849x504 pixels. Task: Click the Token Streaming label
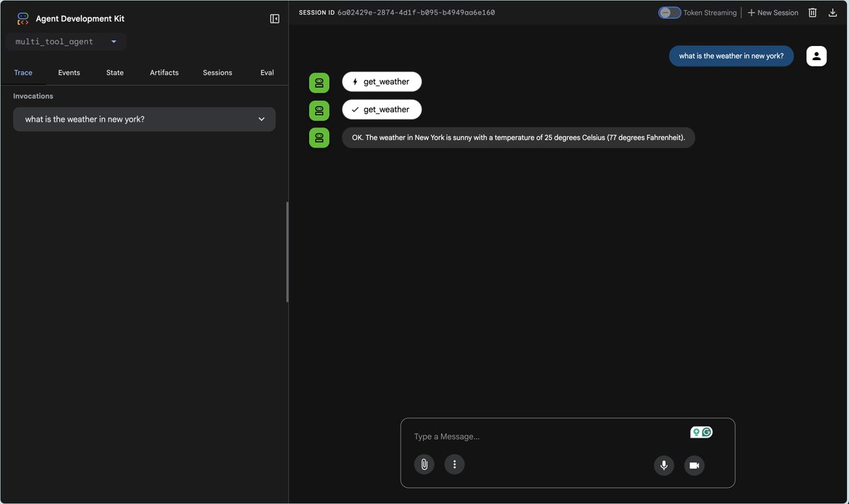click(710, 13)
